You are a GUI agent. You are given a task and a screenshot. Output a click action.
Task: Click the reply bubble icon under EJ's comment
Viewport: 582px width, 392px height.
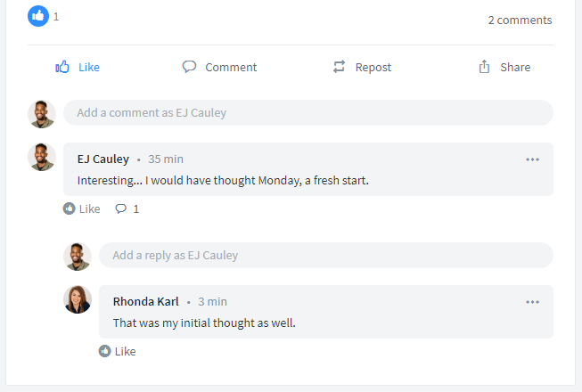(x=120, y=208)
